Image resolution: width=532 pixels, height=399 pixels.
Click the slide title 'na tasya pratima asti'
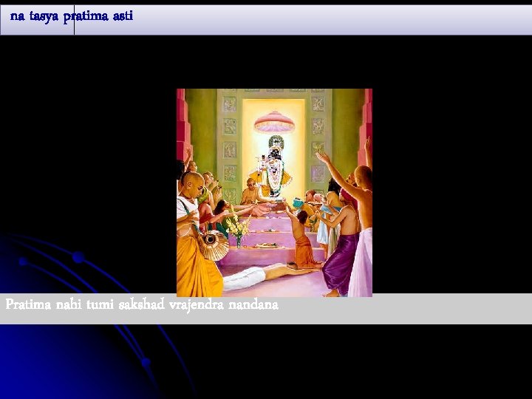[x=72, y=16]
